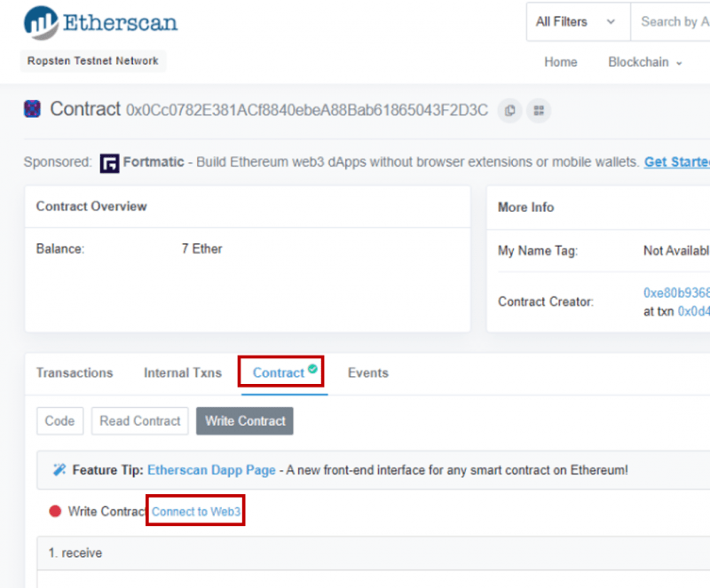
Task: Switch to Read Contract view
Action: pos(139,420)
